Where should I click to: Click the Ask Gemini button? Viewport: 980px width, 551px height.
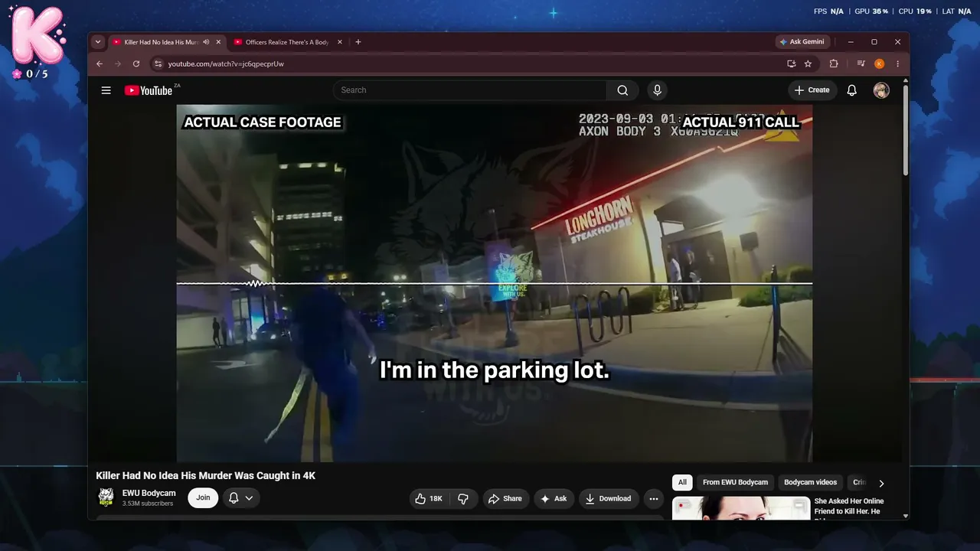(802, 42)
